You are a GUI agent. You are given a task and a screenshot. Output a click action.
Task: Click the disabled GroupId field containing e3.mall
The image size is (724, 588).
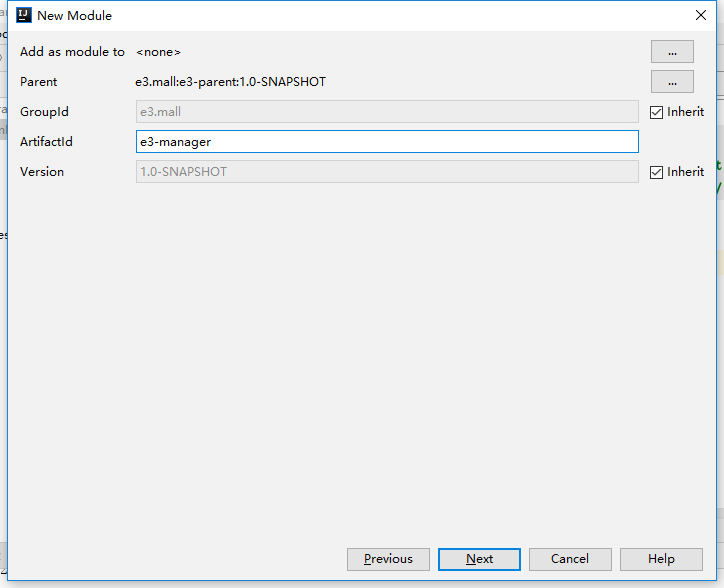(x=387, y=112)
